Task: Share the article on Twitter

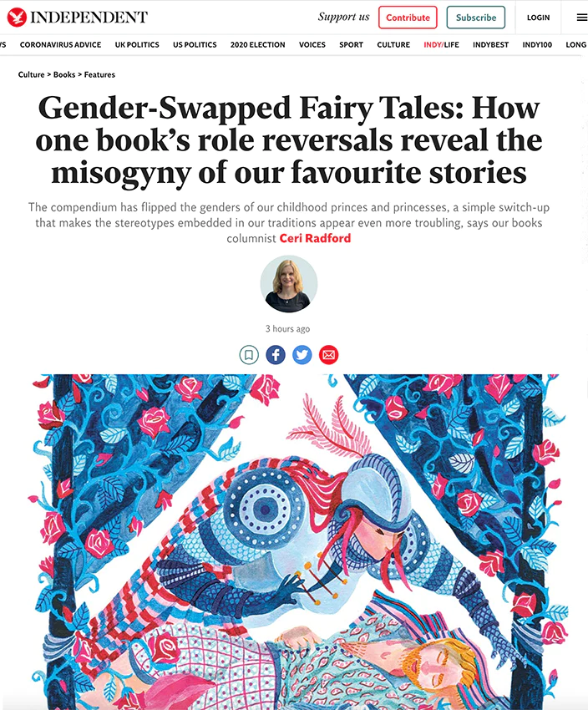Action: tap(302, 354)
